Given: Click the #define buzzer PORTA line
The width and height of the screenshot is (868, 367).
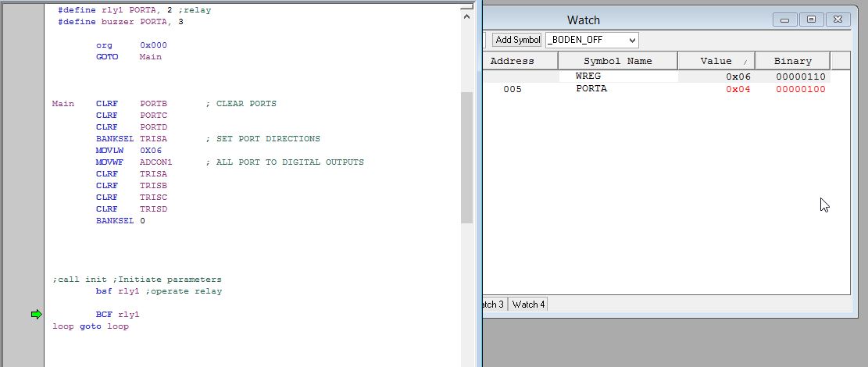Looking at the screenshot, I should tap(120, 22).
